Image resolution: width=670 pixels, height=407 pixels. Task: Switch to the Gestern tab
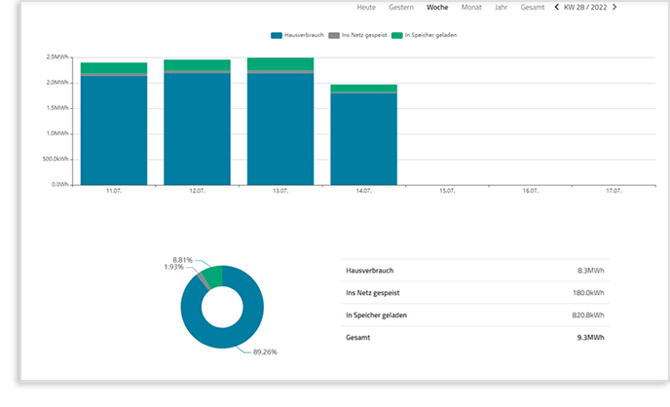tap(401, 8)
